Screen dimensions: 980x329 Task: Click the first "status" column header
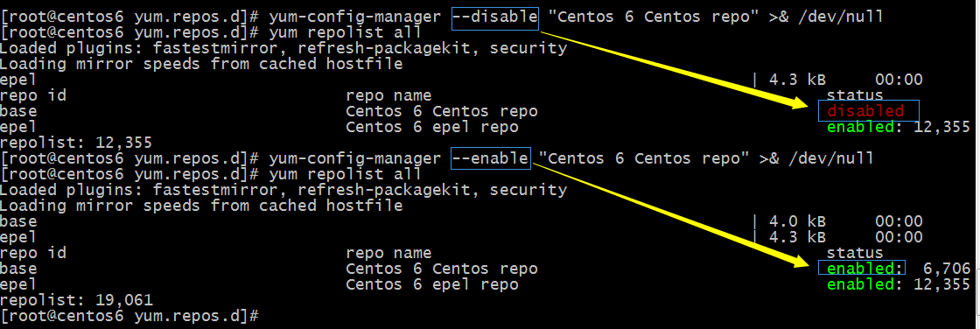click(855, 95)
